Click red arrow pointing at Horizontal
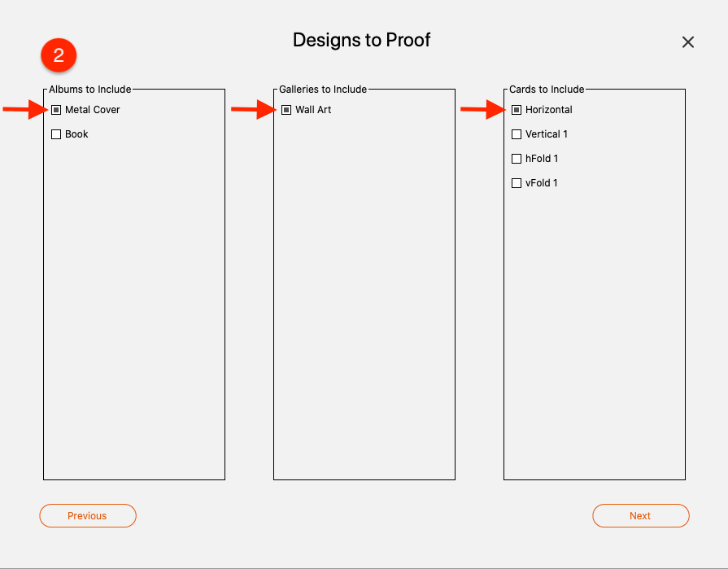 [x=483, y=110]
